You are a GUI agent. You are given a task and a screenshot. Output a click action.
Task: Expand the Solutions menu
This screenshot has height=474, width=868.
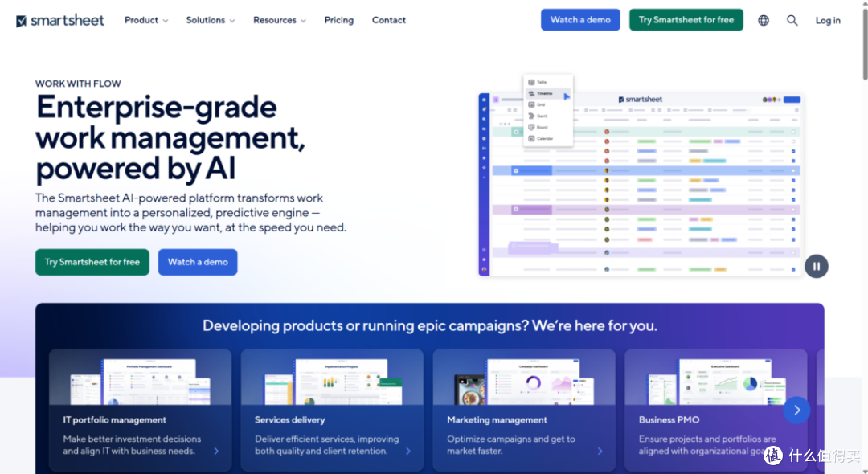point(211,20)
